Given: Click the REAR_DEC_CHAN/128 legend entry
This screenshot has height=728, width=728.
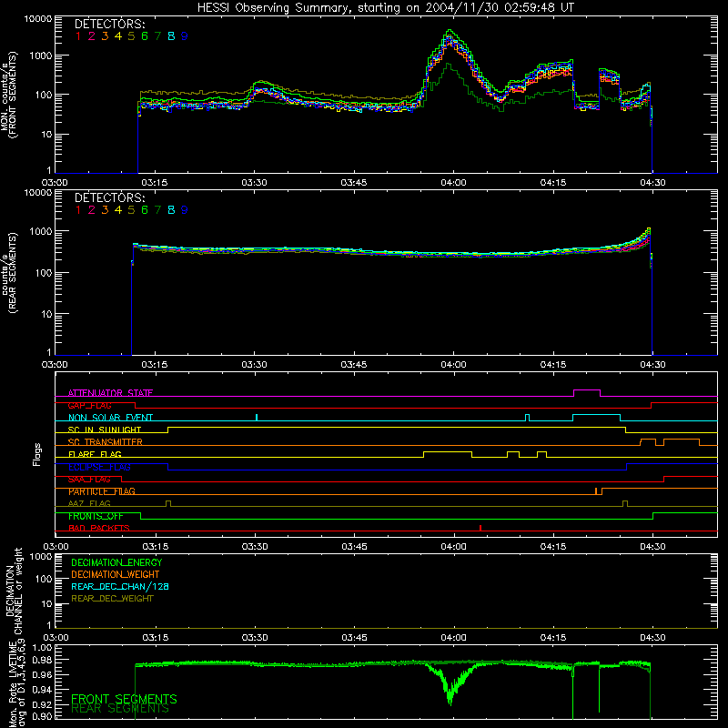Looking at the screenshot, I should pos(120,587).
